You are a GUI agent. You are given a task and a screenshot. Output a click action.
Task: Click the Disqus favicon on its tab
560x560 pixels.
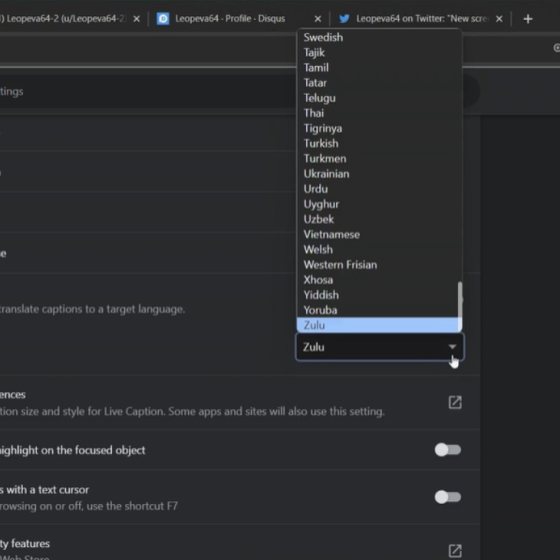[163, 19]
